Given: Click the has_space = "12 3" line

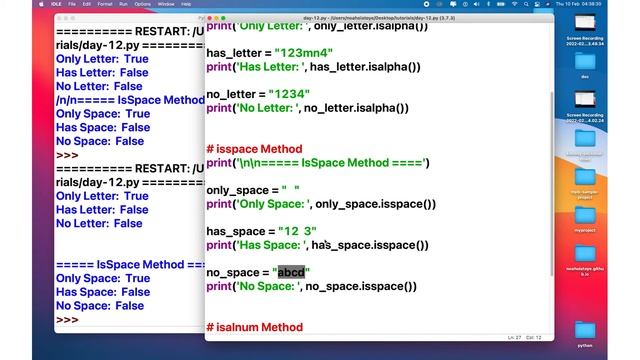Looking at the screenshot, I should click(261, 231).
